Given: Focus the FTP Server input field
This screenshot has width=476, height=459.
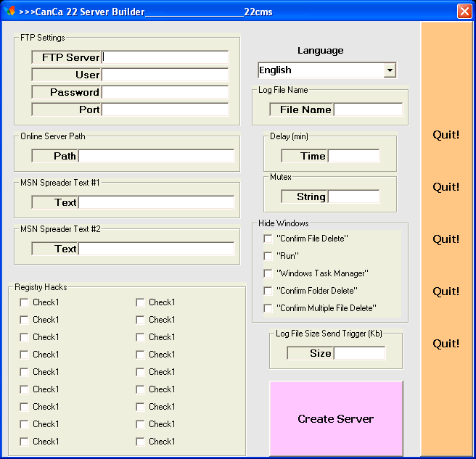Looking at the screenshot, I should (165, 57).
